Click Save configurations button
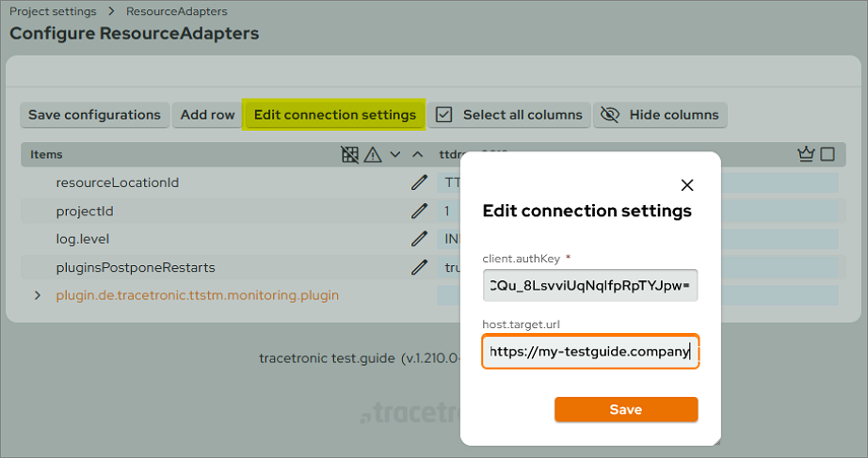The image size is (868, 458). pyautogui.click(x=95, y=115)
